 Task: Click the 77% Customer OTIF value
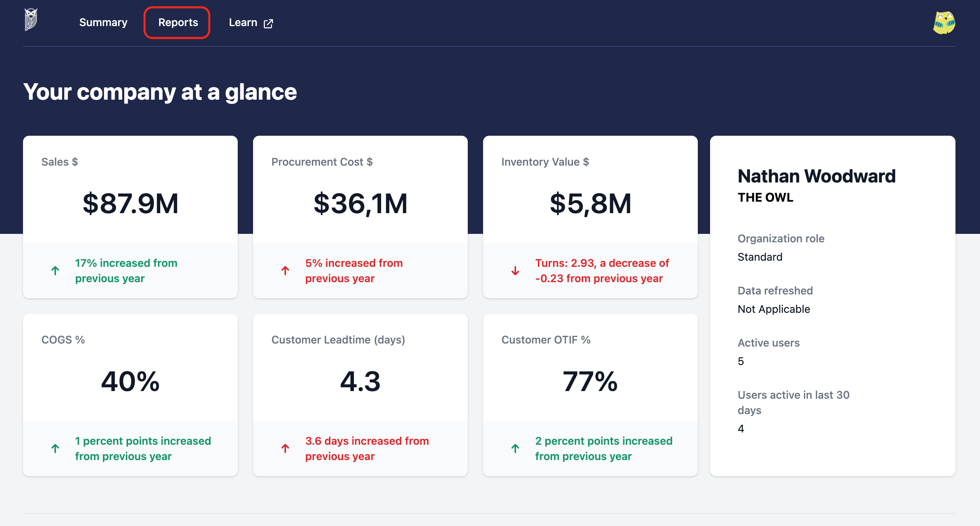(590, 381)
